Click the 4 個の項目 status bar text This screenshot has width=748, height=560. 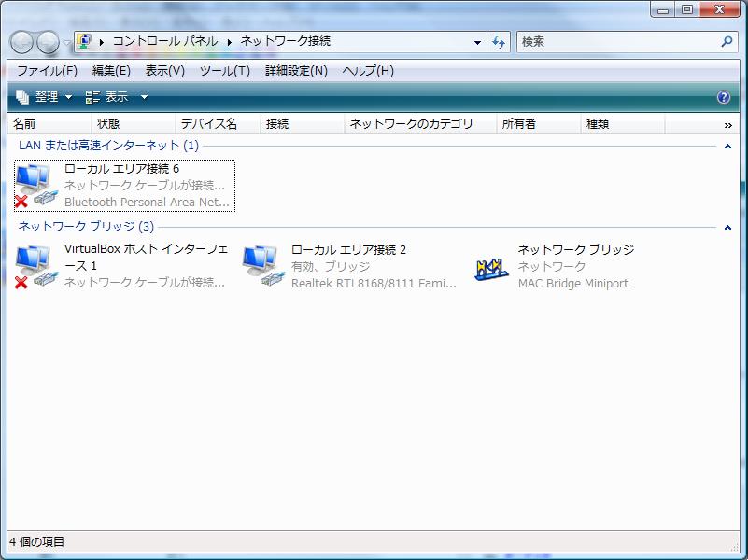click(x=36, y=542)
